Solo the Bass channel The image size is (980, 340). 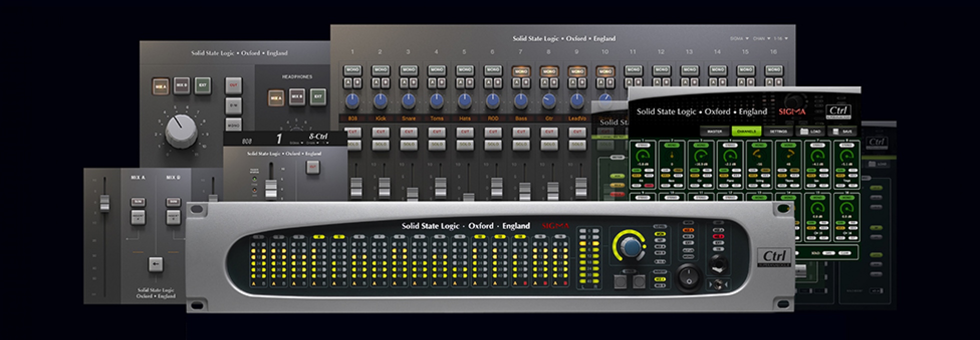pyautogui.click(x=521, y=145)
